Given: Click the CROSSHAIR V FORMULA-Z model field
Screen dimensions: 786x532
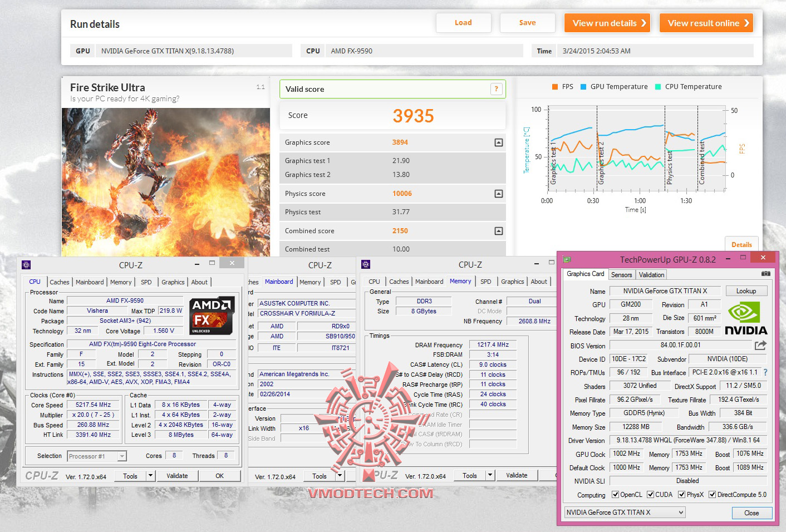Looking at the screenshot, I should (307, 313).
